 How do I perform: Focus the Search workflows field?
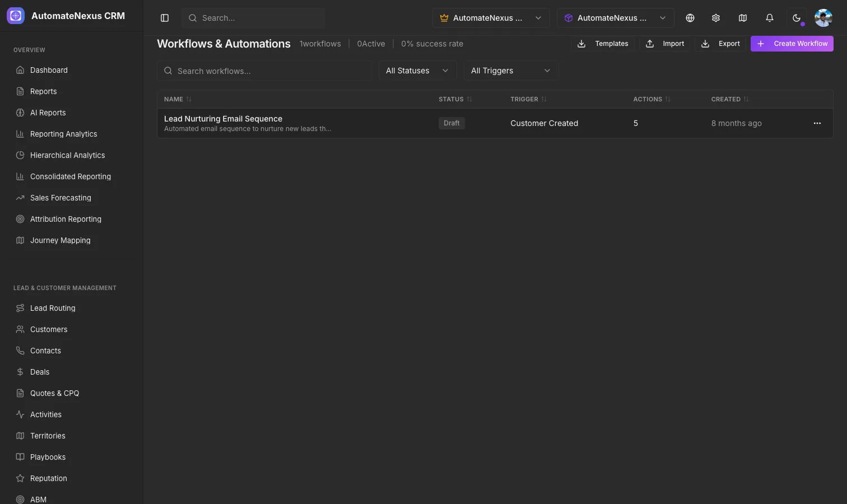coord(264,71)
